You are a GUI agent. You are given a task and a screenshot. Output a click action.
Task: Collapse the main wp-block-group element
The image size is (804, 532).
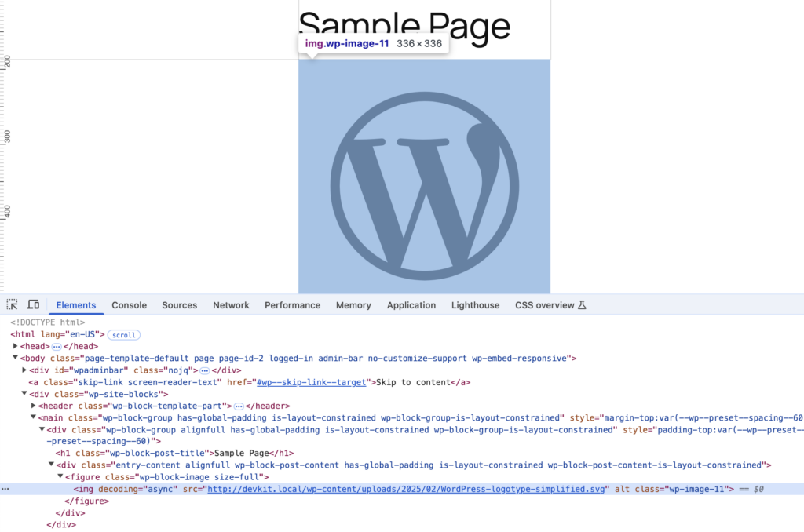[33, 417]
